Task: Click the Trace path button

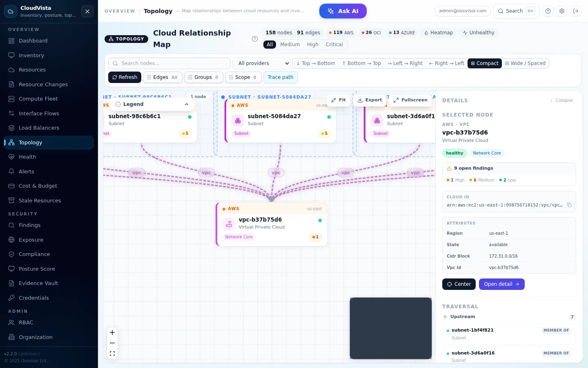Action: tap(281, 77)
